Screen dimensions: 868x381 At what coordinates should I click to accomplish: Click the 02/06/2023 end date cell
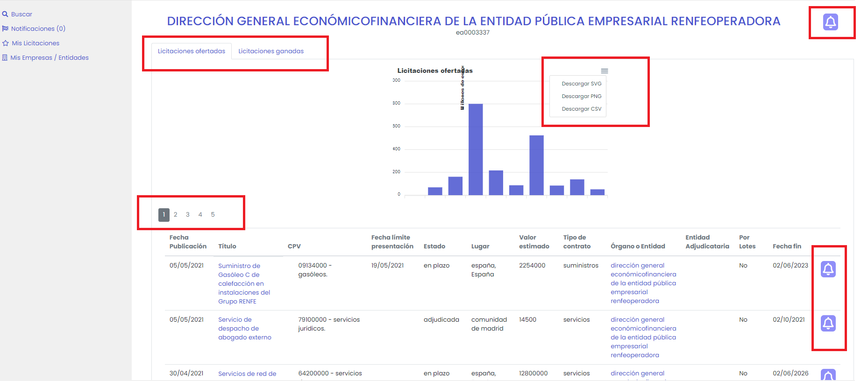tap(790, 265)
